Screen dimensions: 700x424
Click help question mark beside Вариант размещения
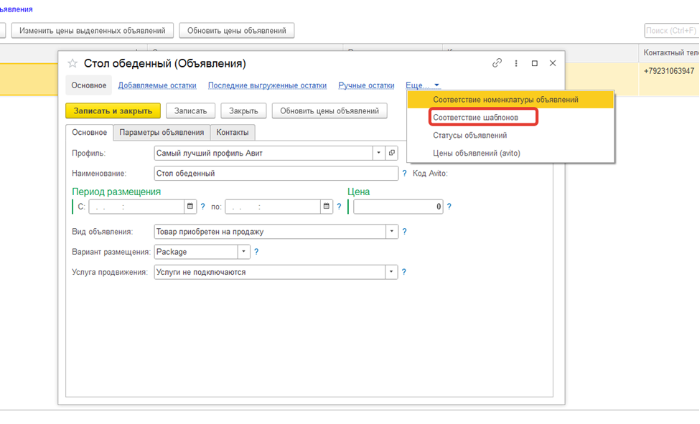[x=256, y=252]
